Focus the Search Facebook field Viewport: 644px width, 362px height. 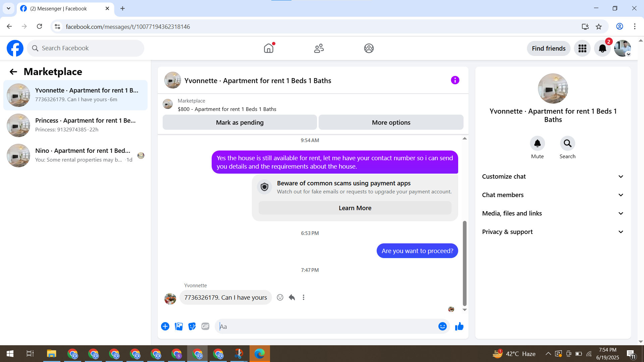coord(86,48)
